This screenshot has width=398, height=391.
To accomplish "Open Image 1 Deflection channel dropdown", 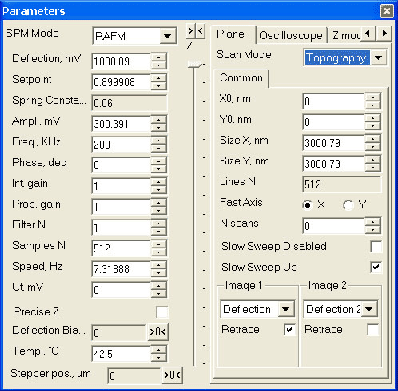I will coord(286,309).
